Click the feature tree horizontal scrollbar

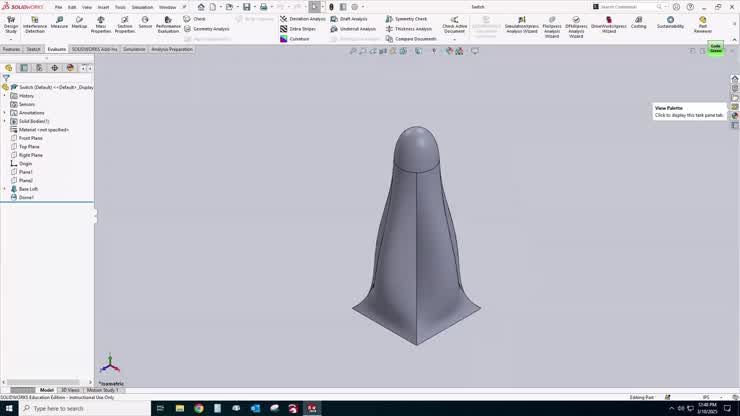43,382
